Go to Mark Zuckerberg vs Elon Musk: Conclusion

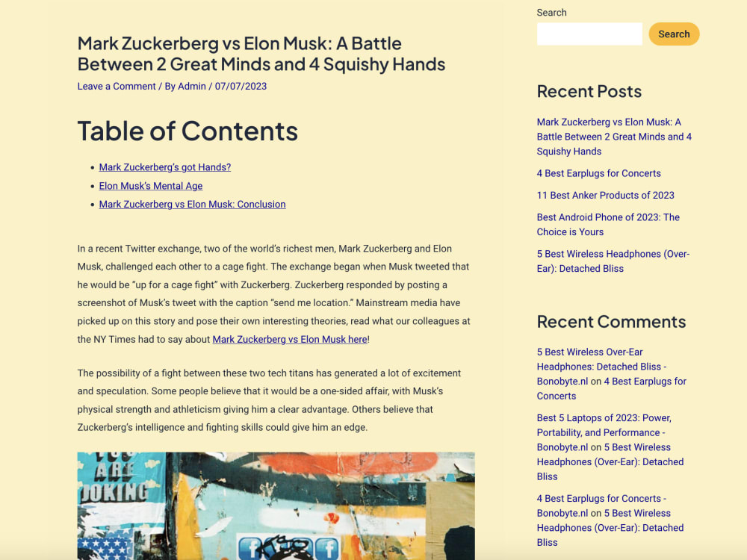pos(193,205)
